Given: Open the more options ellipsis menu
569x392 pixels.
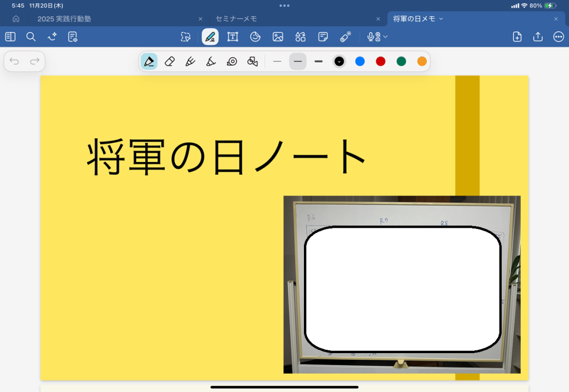Looking at the screenshot, I should tap(558, 37).
